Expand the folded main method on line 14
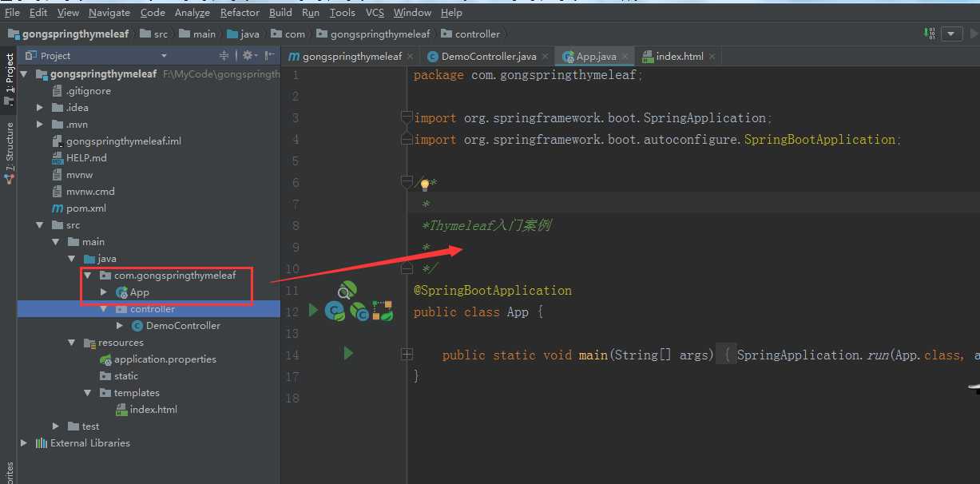Screen dimensions: 980x484 (x=407, y=354)
